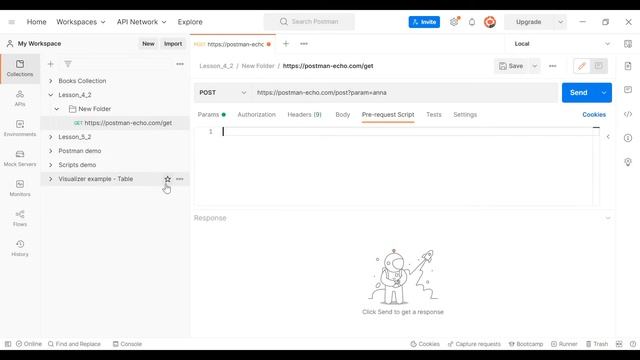Image resolution: width=640 pixels, height=360 pixels.
Task: Open the code snippet panel
Action: coord(628,114)
